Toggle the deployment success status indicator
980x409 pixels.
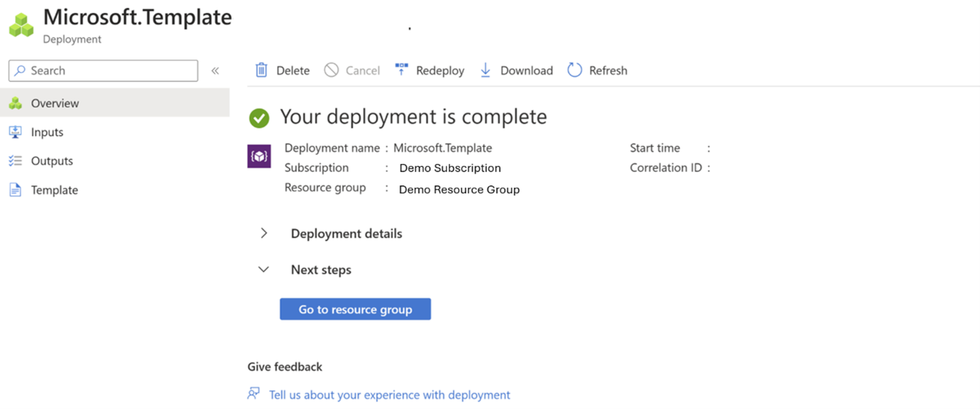(260, 116)
